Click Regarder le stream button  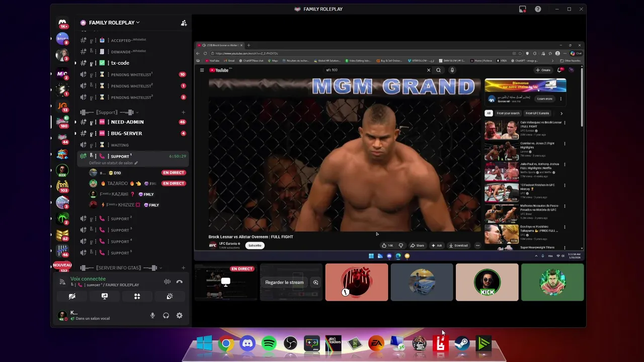tap(284, 282)
